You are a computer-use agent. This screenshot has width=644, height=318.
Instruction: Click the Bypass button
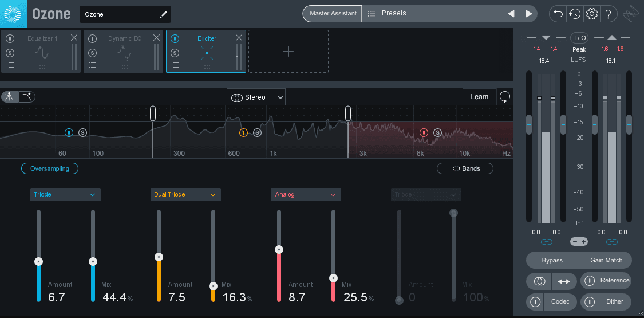point(552,260)
